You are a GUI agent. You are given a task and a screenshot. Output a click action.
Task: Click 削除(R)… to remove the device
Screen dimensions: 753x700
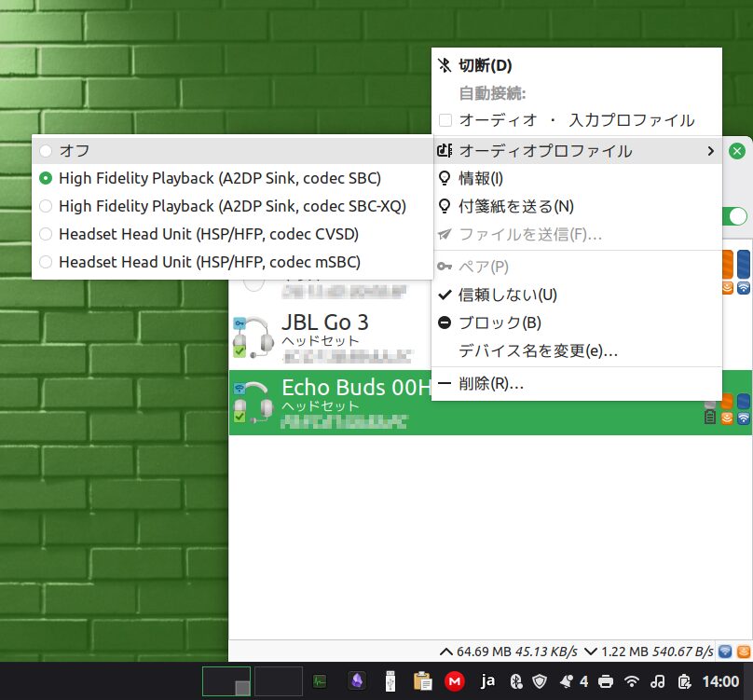(491, 383)
